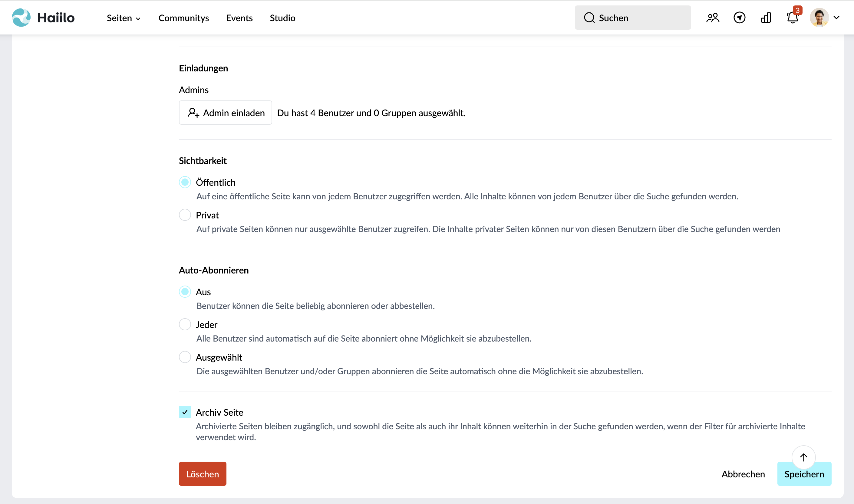This screenshot has width=854, height=504.
Task: Click the Speichern button
Action: [804, 473]
